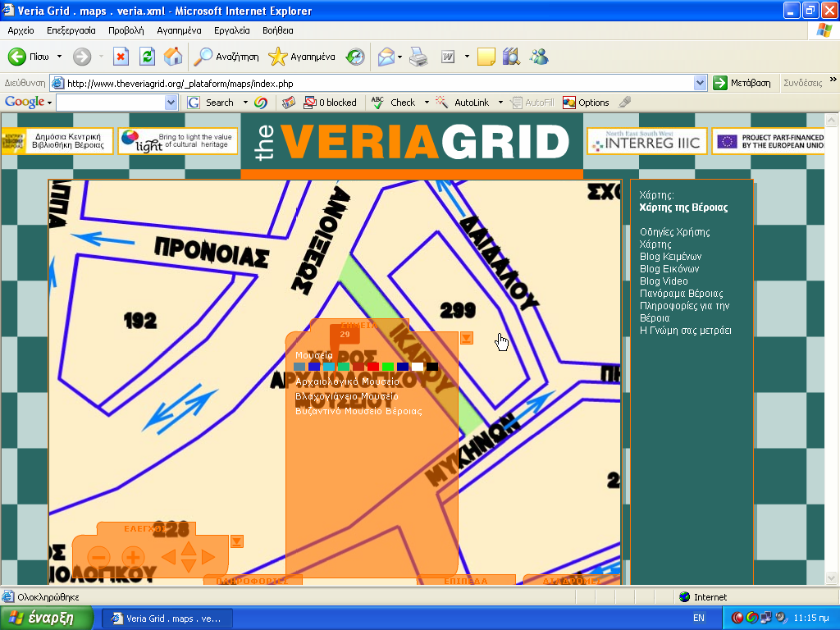Open the Επεξεργασία menu
The width and height of the screenshot is (840, 630).
pos(71,30)
